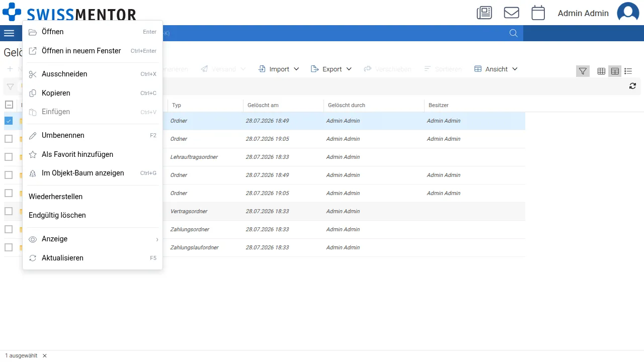Viewport: 644px width, 362px height.
Task: Check the Lehrauftragsordner row checkbox
Action: (9, 157)
